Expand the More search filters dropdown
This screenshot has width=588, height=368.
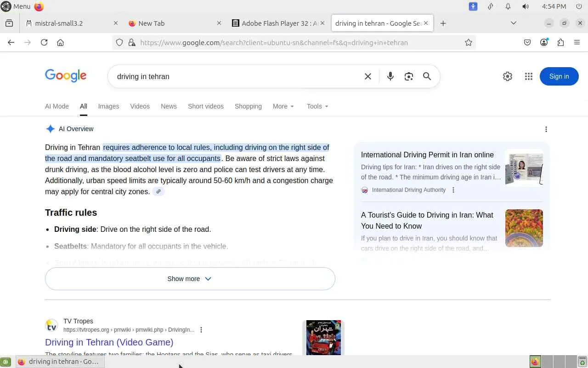coord(283,106)
